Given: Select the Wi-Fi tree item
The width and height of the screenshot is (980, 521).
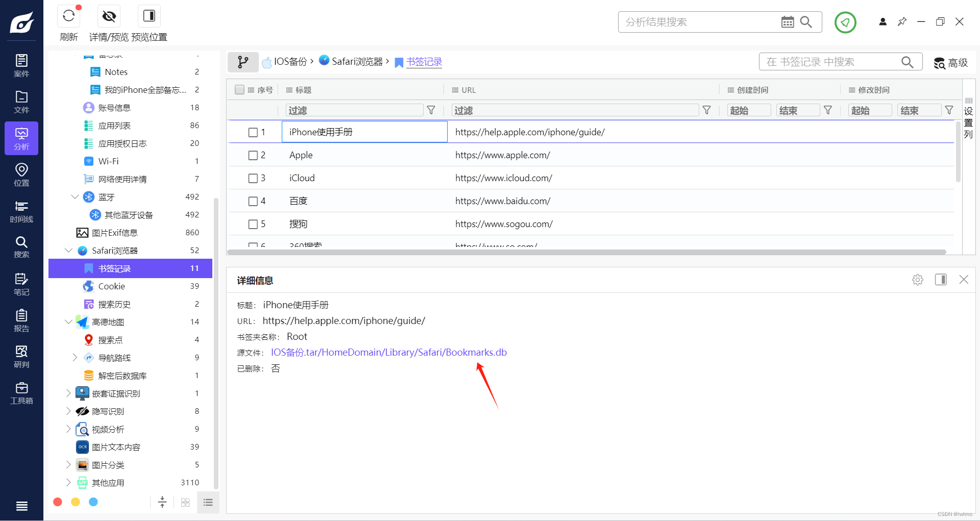Looking at the screenshot, I should pos(130,161).
